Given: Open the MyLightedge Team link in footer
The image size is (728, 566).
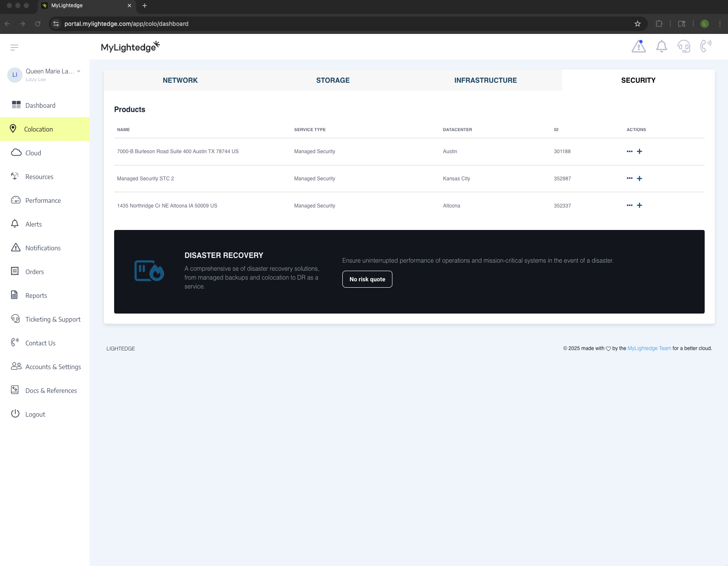Looking at the screenshot, I should tap(649, 348).
